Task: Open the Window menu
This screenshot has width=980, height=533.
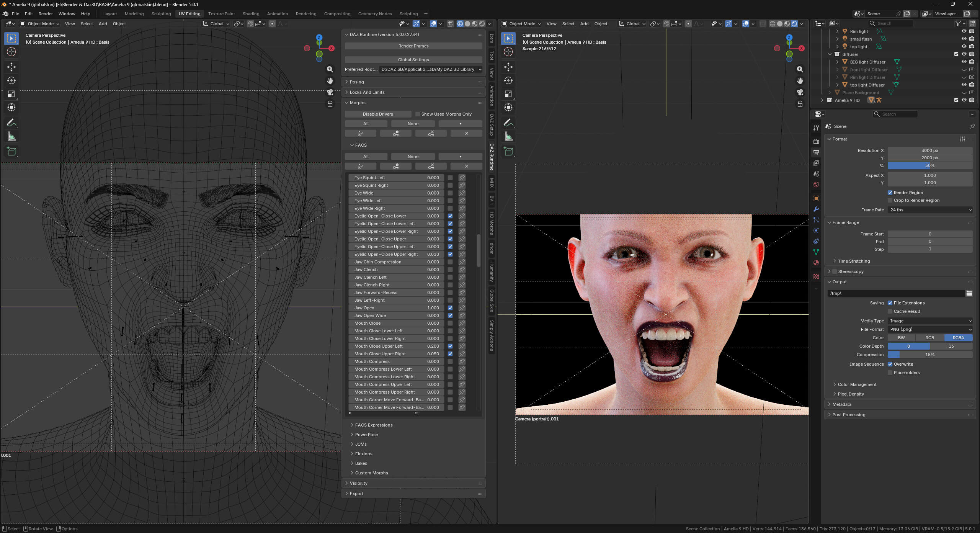Action: click(x=67, y=14)
